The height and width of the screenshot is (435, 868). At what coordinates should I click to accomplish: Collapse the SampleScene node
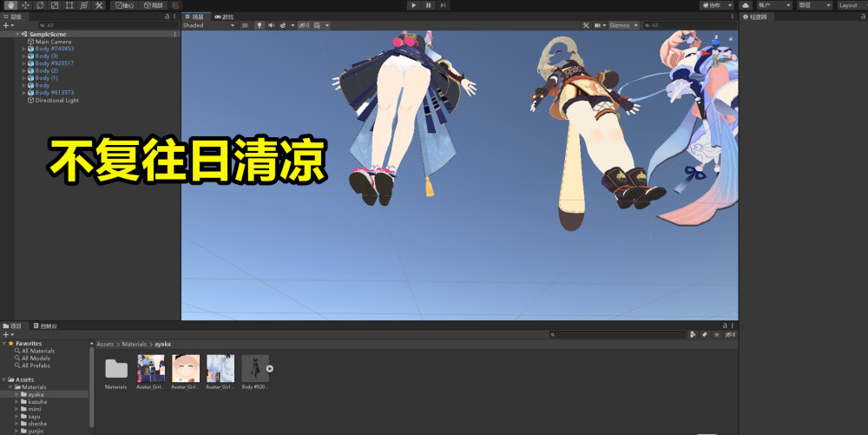[x=17, y=35]
